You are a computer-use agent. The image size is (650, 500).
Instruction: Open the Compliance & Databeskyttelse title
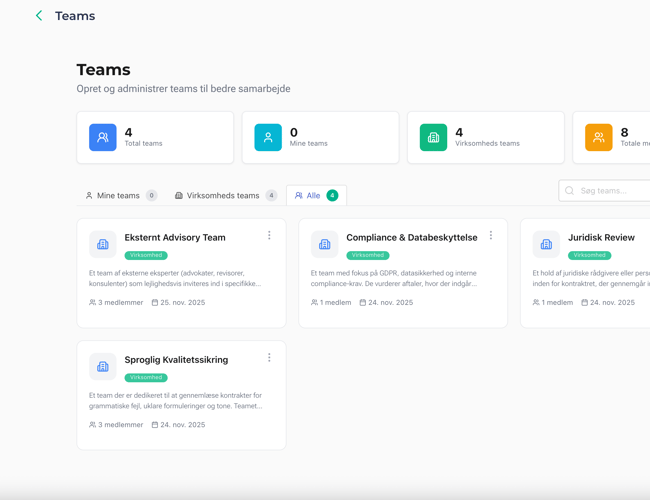click(412, 238)
